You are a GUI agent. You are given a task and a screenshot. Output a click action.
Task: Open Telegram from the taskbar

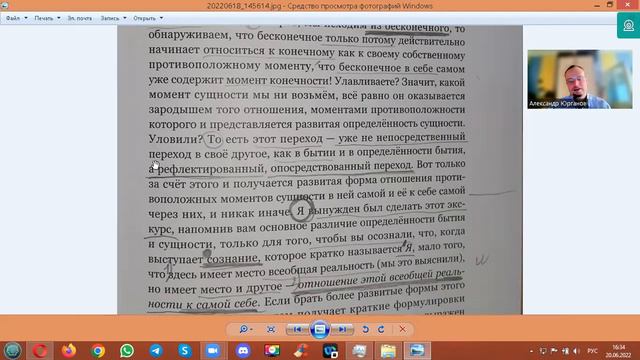[156, 350]
